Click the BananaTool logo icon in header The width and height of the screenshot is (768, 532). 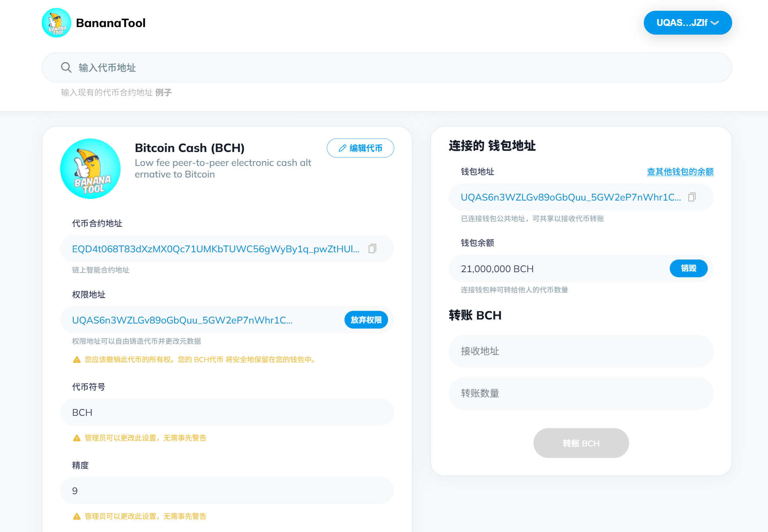pyautogui.click(x=57, y=23)
